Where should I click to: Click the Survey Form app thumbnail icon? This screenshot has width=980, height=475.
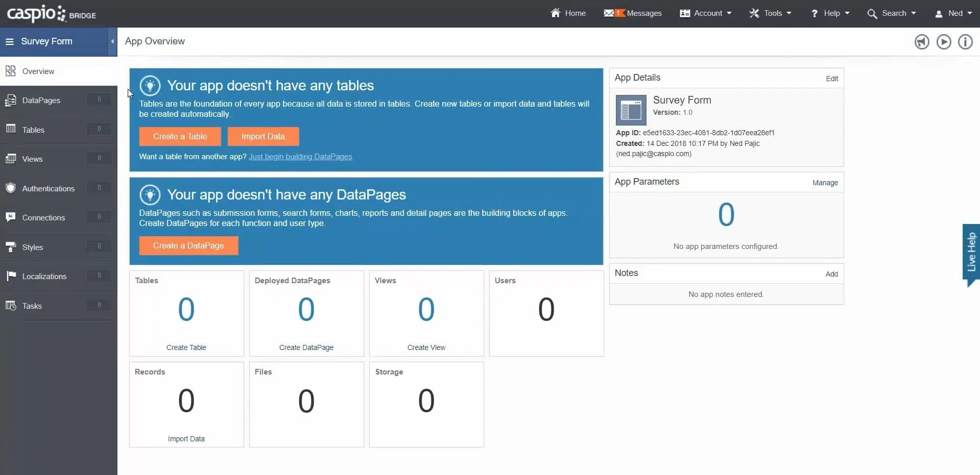point(631,110)
